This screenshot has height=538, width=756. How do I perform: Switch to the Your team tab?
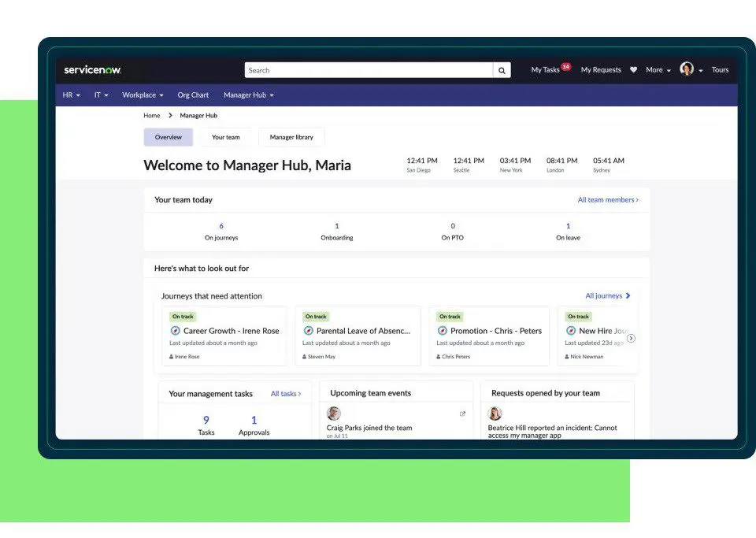click(225, 137)
